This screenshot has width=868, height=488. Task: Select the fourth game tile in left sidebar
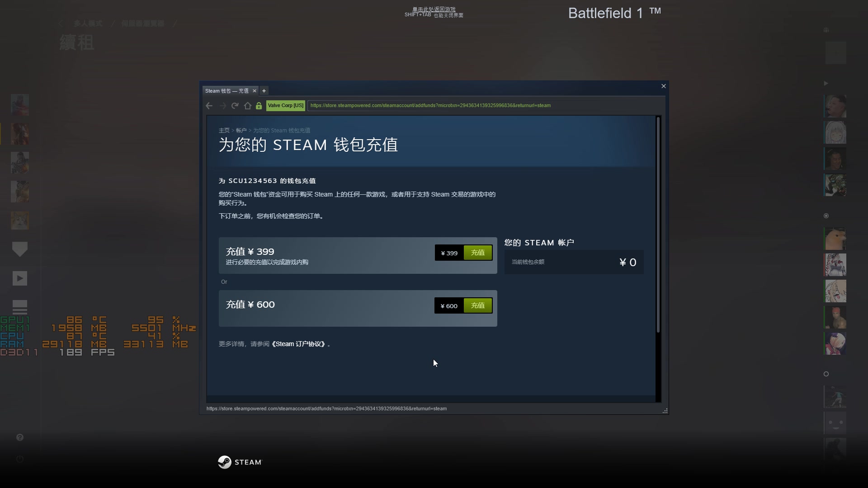[x=20, y=192]
